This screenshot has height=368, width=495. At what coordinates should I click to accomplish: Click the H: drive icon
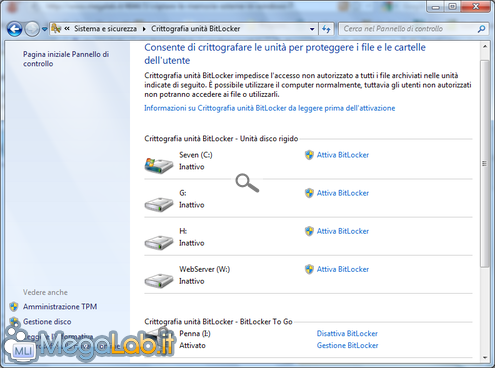[x=159, y=242]
